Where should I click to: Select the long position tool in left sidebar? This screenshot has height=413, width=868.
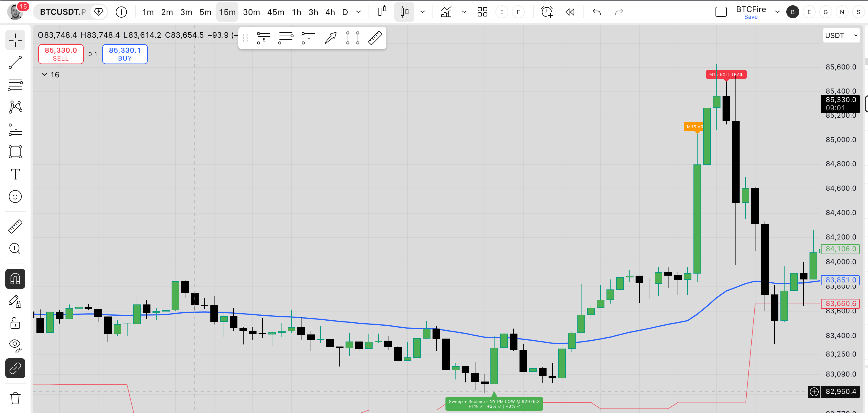(x=15, y=129)
